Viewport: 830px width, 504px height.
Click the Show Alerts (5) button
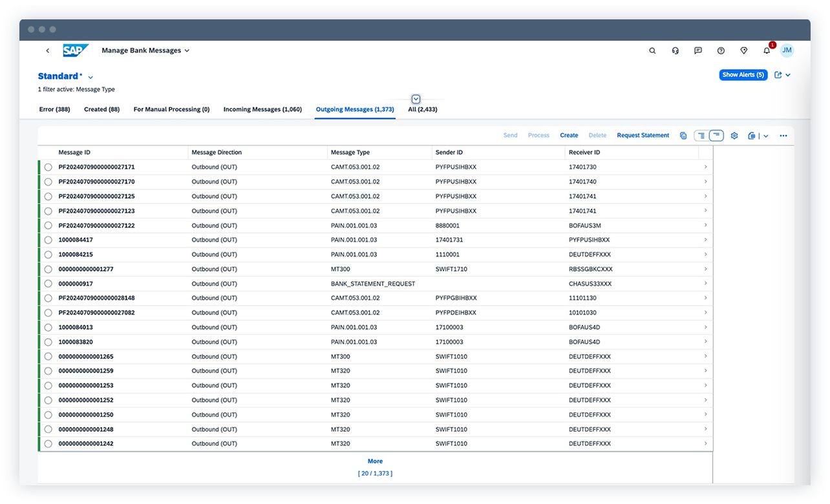pos(742,74)
